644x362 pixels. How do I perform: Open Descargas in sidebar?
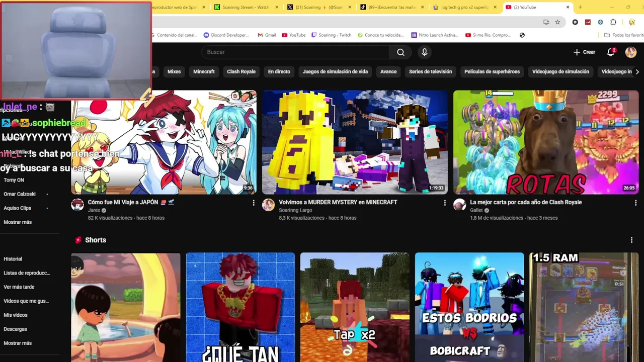coord(16,329)
